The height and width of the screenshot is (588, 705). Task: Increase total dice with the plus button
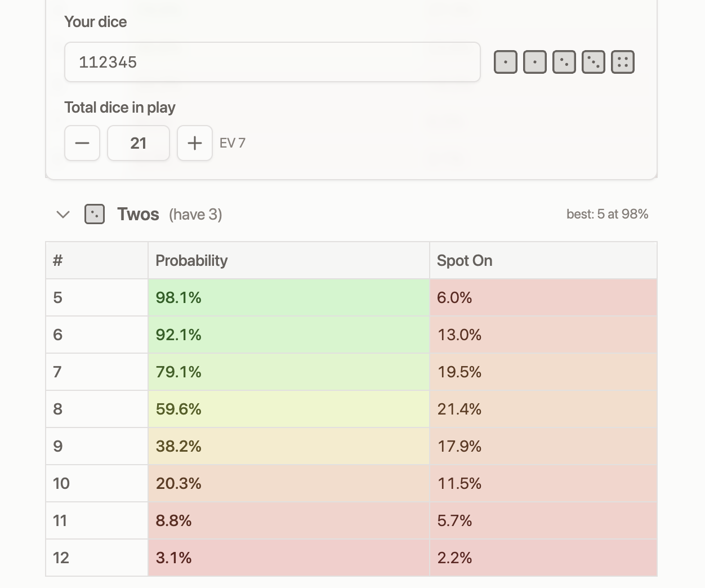point(194,143)
